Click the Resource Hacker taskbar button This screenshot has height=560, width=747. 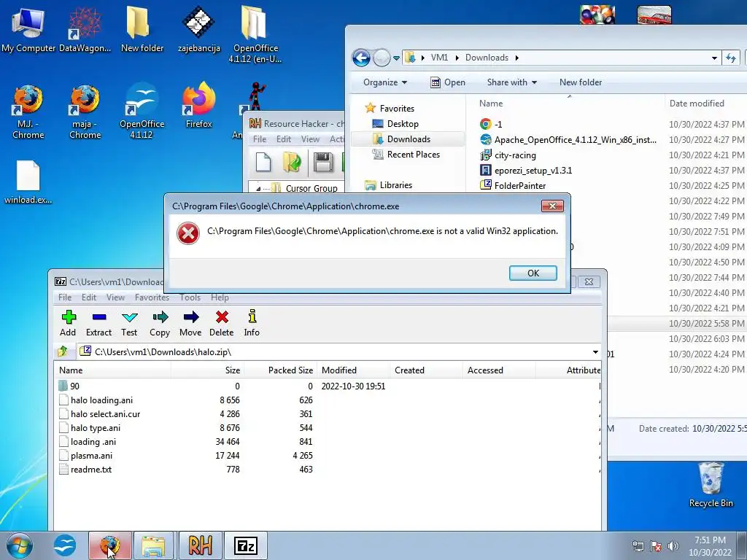(200, 545)
